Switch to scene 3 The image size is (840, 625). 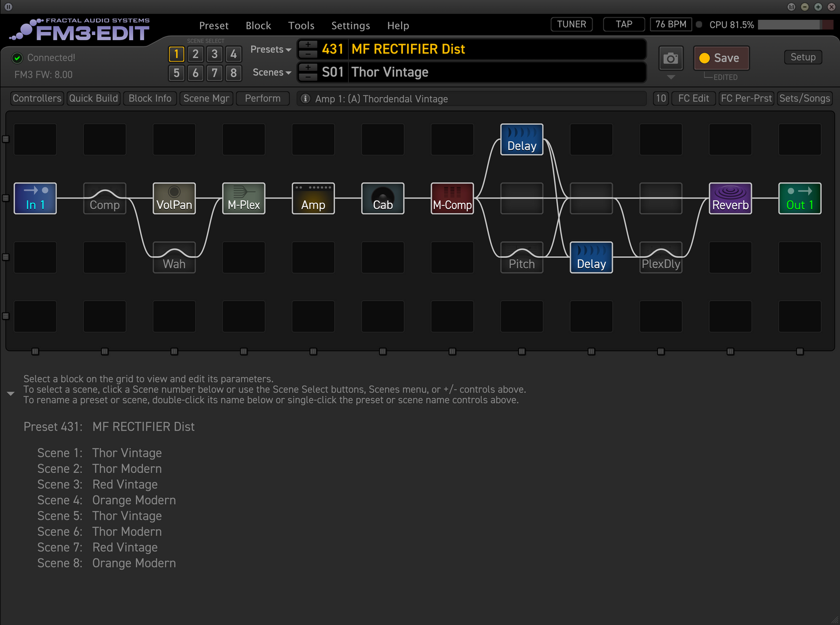pos(215,54)
